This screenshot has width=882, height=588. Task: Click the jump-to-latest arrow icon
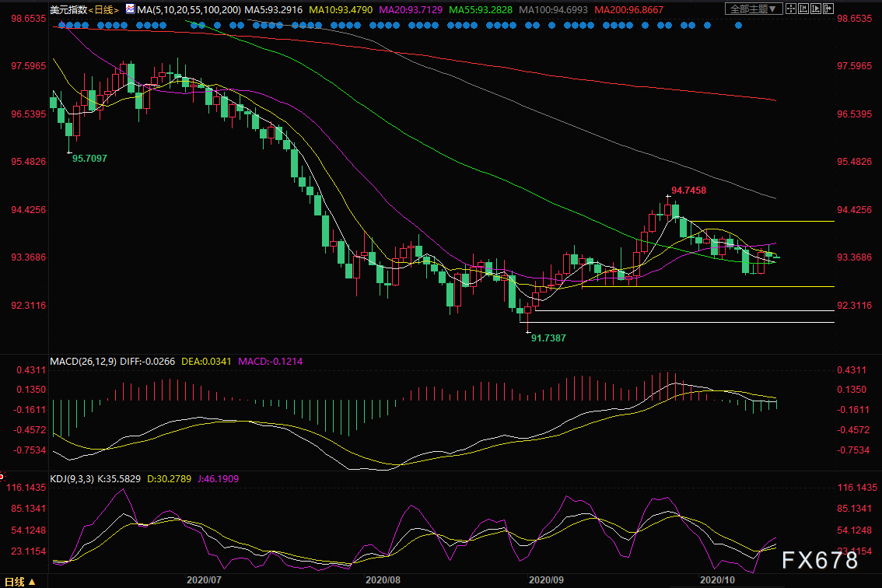point(828,9)
